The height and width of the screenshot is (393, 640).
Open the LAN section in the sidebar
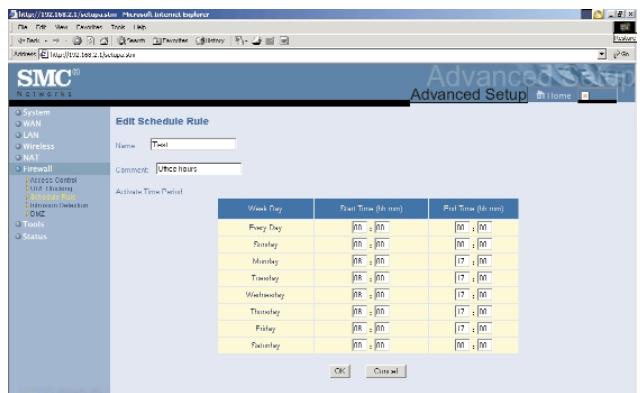[x=31, y=135]
